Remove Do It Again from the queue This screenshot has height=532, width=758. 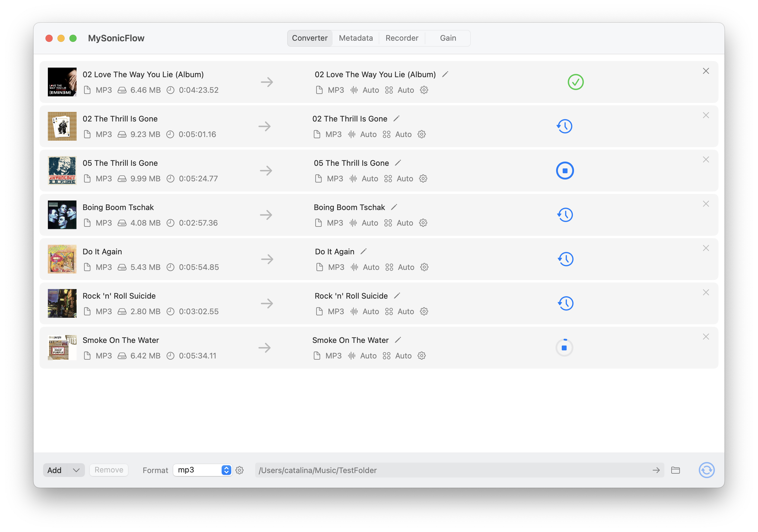(x=706, y=248)
